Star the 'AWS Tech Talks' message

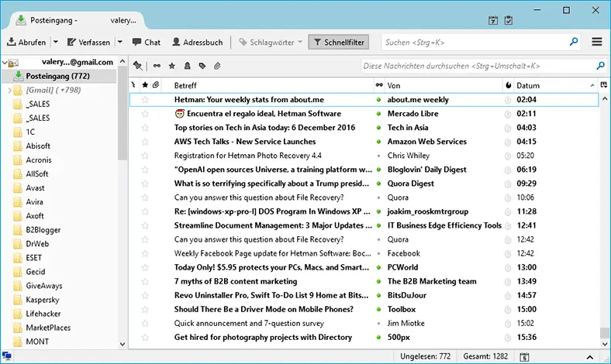pos(145,142)
